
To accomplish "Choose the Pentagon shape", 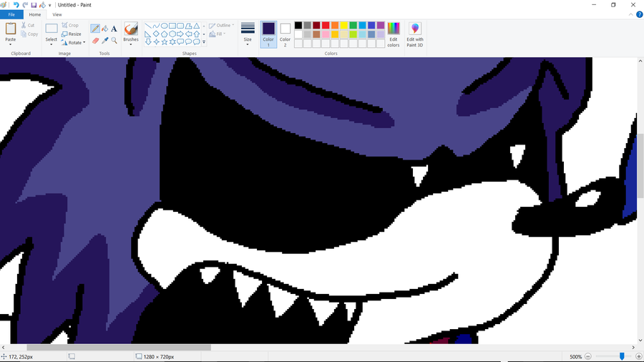I will 165,34.
